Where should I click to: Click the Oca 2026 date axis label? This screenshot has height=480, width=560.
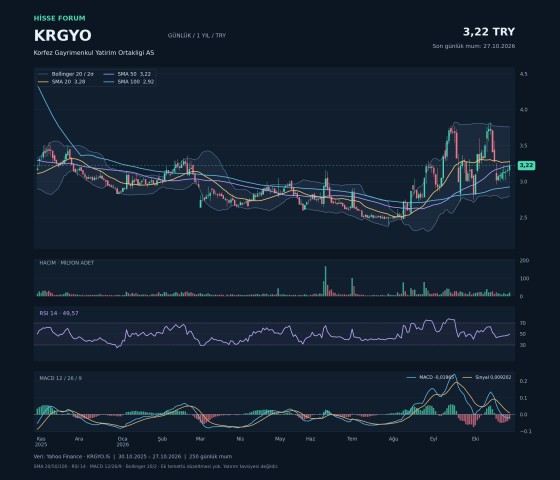(x=123, y=442)
